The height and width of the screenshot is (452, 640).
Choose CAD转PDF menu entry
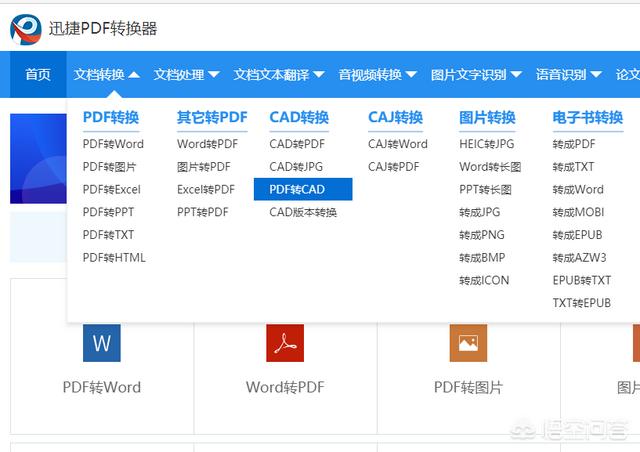pos(297,144)
